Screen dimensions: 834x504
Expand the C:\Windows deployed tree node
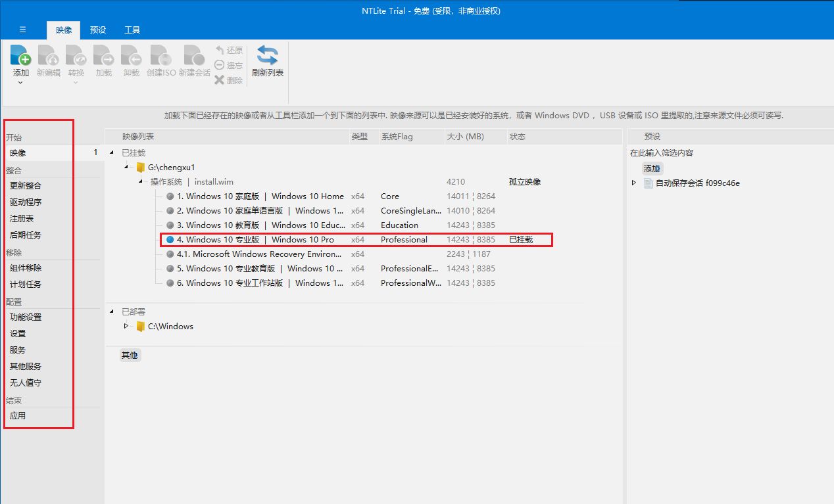click(x=126, y=326)
